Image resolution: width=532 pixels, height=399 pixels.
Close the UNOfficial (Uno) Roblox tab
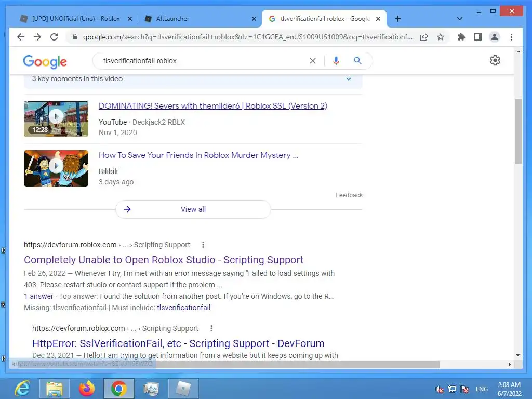(129, 19)
